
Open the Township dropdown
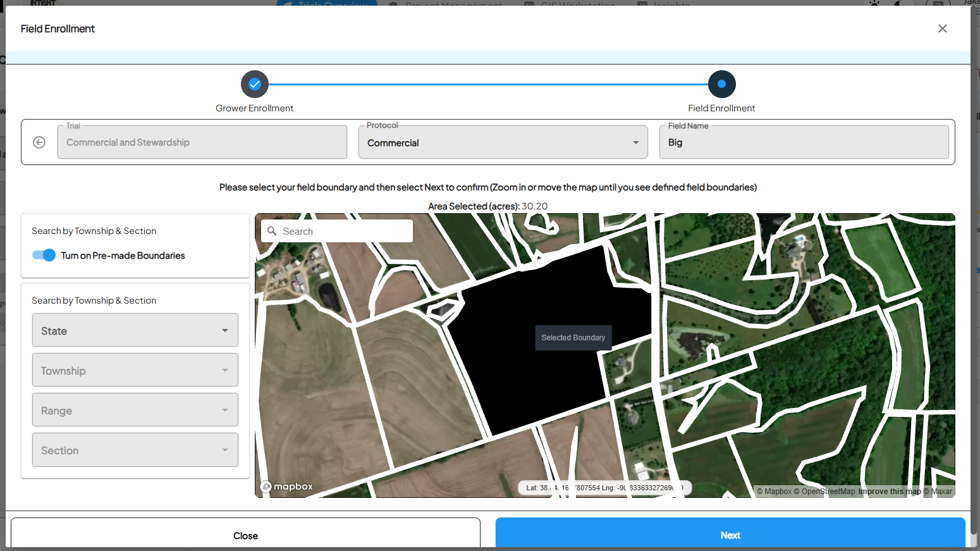coord(135,370)
